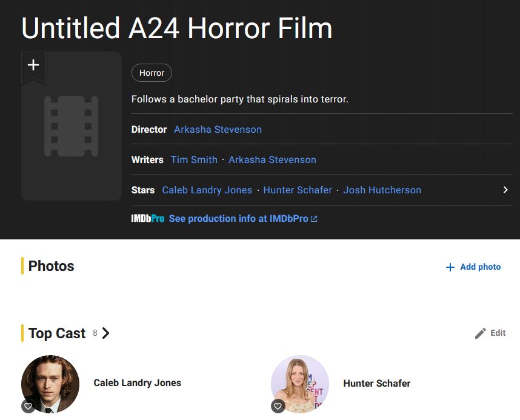Select the title Untitled A24 Horror Film
Screen dimensions: 520x420
pyautogui.click(x=177, y=28)
